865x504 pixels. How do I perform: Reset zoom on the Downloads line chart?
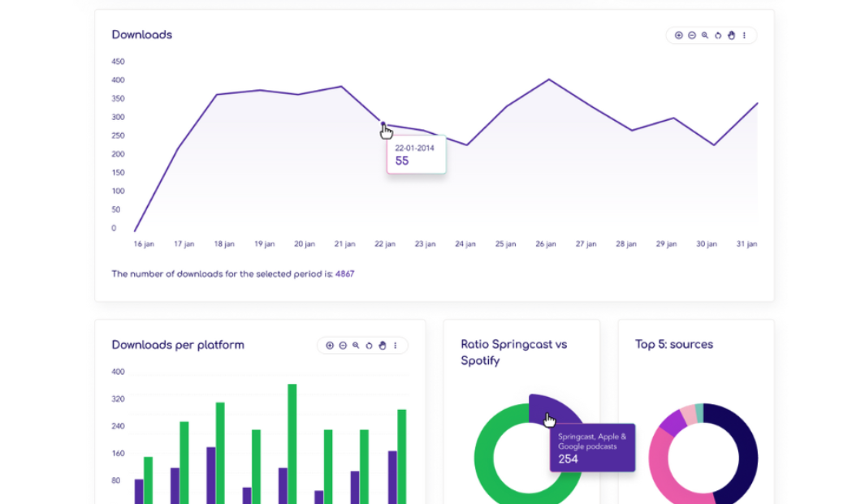718,35
